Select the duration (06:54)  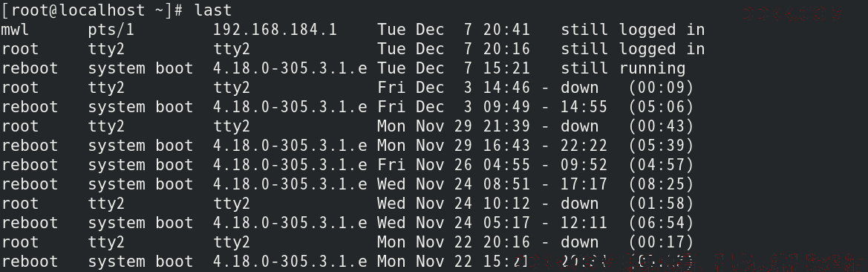coord(661,223)
